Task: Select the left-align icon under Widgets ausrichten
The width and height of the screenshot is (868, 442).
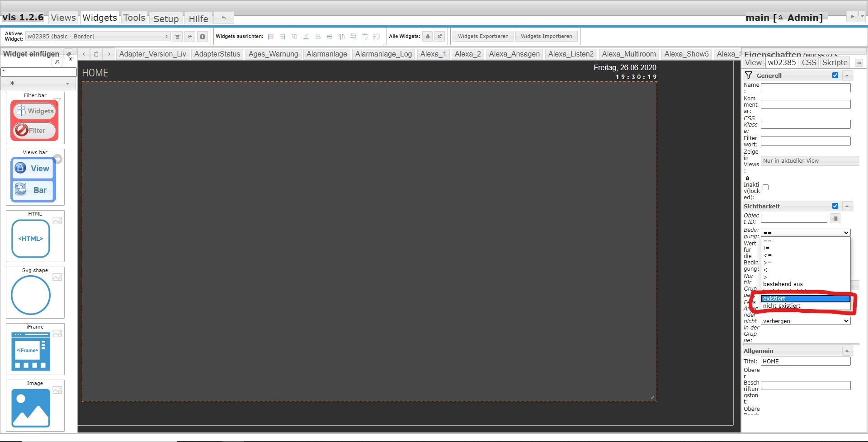Action: pyautogui.click(x=271, y=37)
